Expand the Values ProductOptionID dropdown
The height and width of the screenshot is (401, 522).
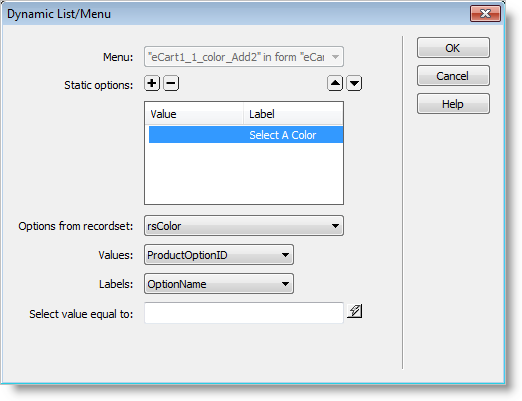pyautogui.click(x=219, y=255)
